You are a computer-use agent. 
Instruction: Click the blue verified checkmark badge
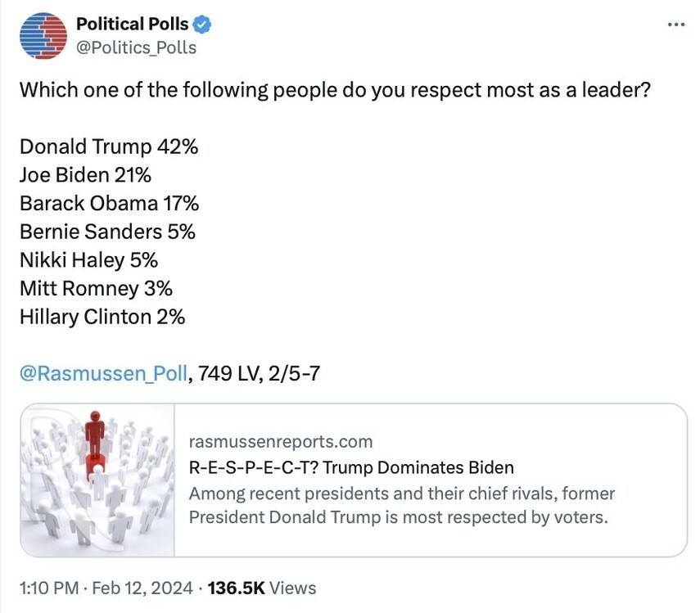[x=202, y=25]
